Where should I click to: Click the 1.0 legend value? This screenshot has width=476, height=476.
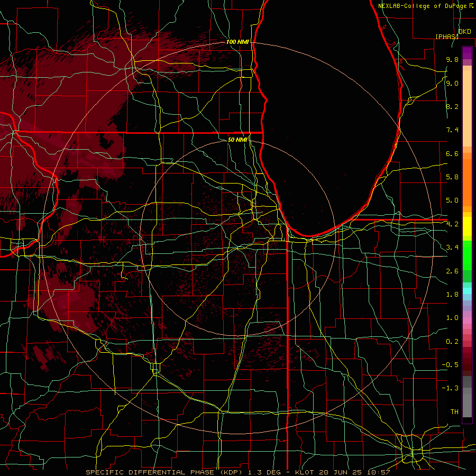coord(452,318)
